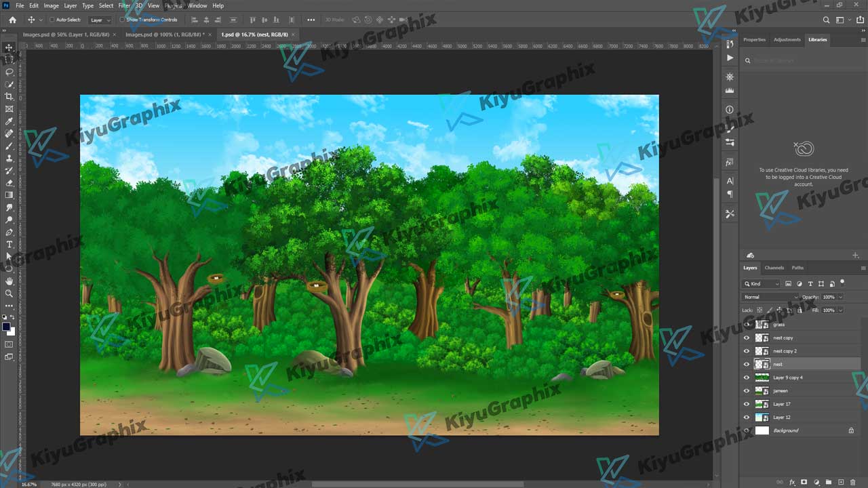Expand the layer Opacity dropdown arrow

pos(841,297)
